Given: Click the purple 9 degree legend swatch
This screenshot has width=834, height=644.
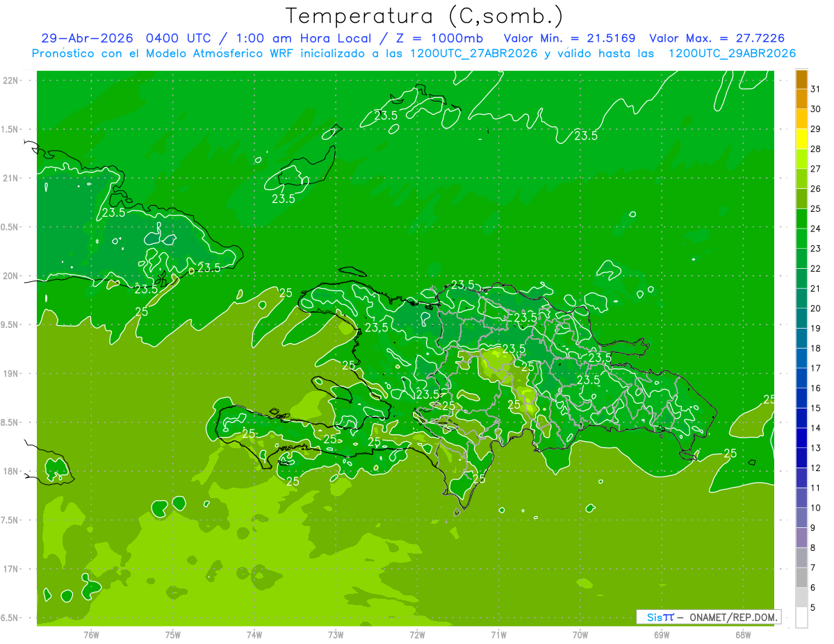Looking at the screenshot, I should (801, 538).
